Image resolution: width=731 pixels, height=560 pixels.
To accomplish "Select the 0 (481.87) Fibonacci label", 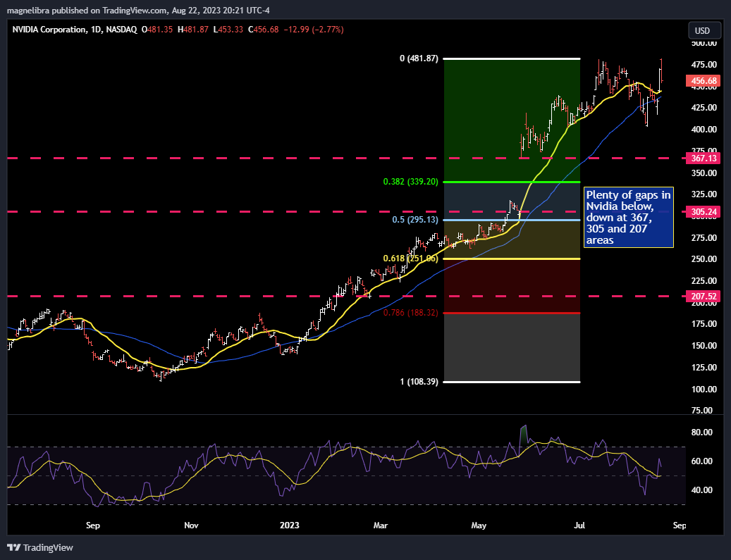I will [419, 58].
